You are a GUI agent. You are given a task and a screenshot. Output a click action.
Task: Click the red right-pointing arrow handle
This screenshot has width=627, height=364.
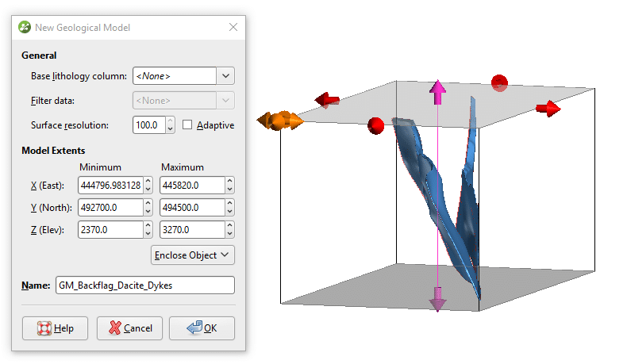[x=548, y=109]
